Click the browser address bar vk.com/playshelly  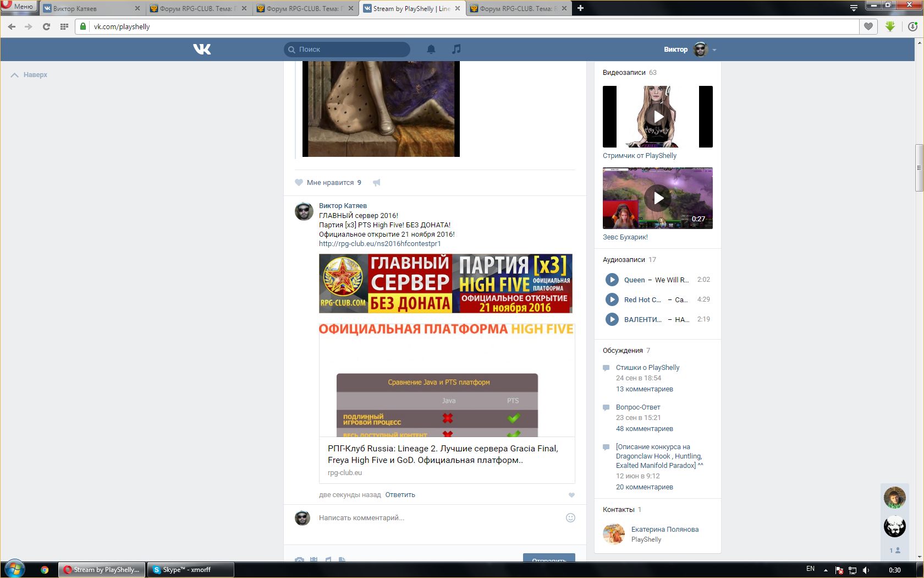[468, 26]
